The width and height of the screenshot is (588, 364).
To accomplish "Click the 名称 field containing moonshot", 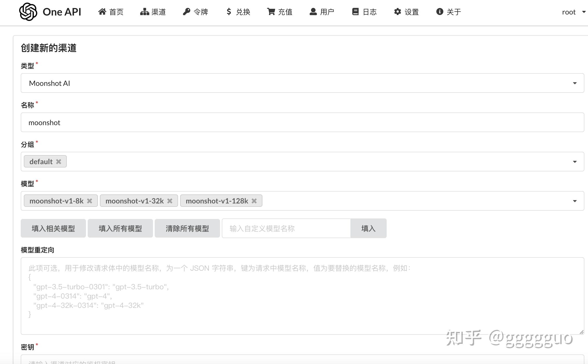I will [302, 122].
